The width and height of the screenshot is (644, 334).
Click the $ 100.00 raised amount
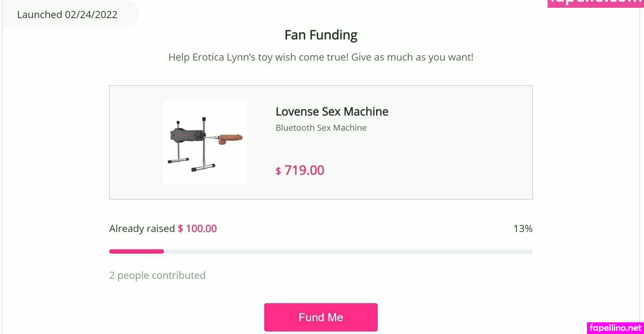tap(201, 228)
